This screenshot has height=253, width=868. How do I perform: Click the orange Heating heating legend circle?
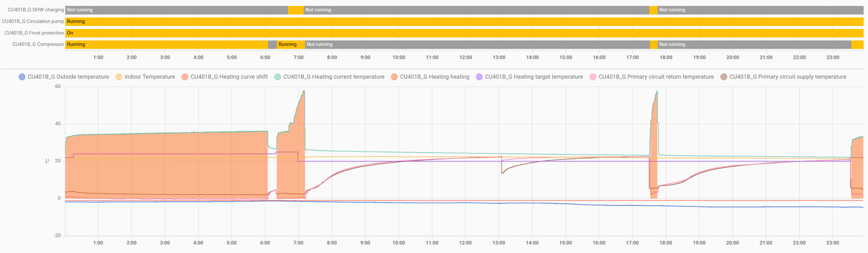point(394,77)
